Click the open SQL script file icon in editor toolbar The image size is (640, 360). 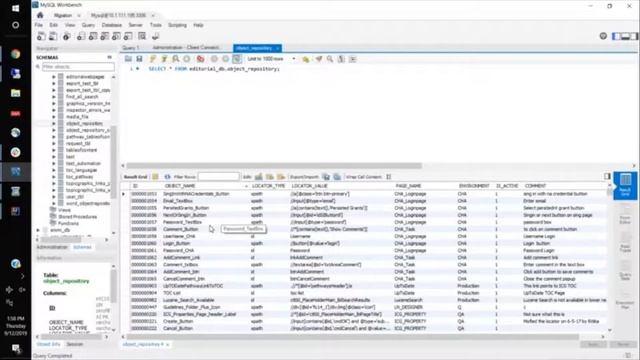coord(128,59)
